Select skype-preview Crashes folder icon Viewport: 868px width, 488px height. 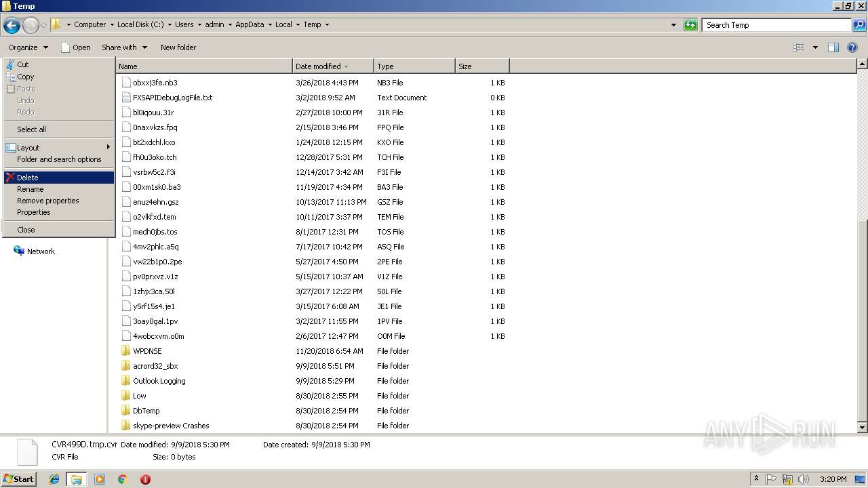[125, 426]
